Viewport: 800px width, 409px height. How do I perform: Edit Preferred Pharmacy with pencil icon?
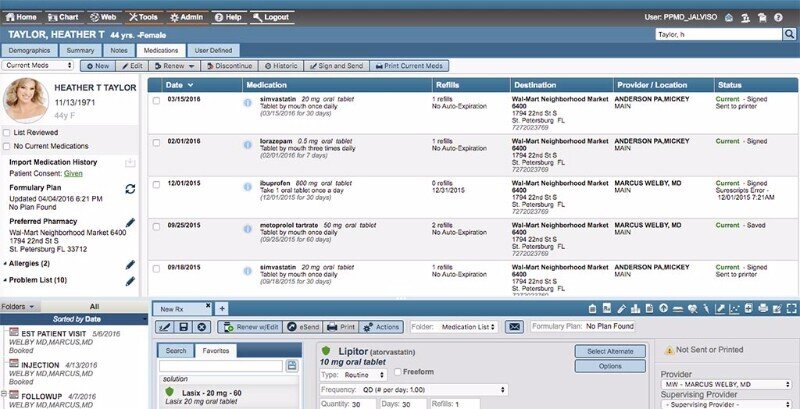131,222
